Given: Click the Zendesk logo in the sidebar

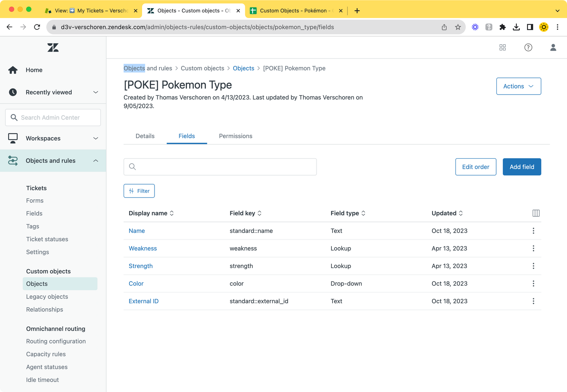Looking at the screenshot, I should [x=53, y=47].
